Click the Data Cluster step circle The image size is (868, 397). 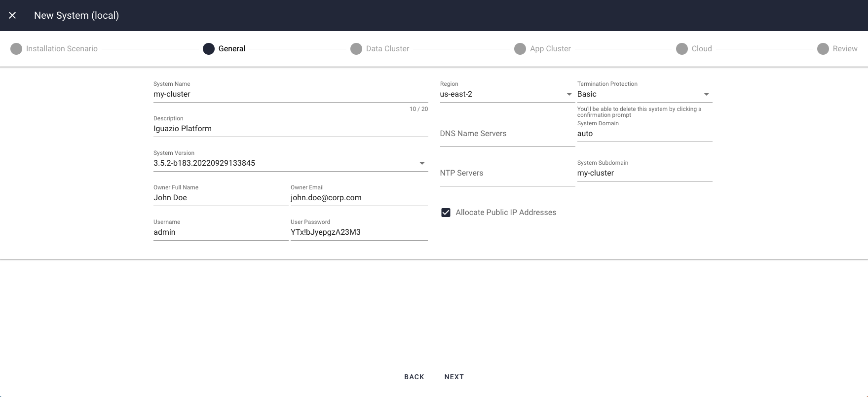click(356, 49)
